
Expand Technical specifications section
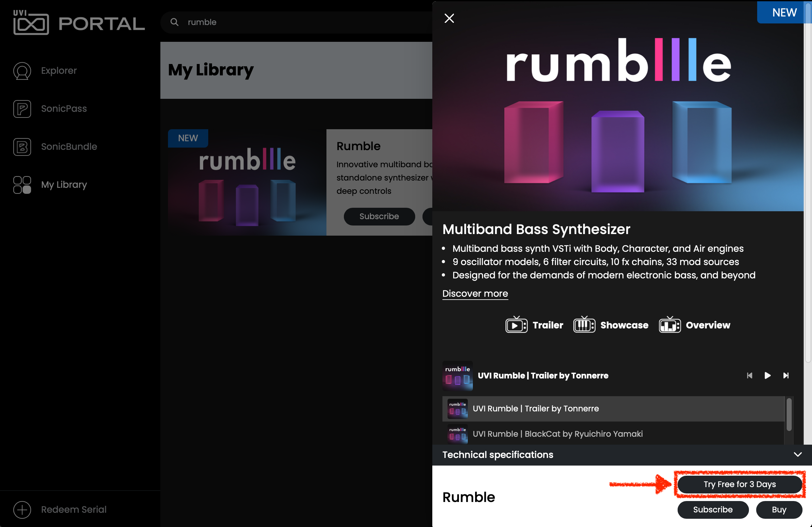(x=622, y=455)
